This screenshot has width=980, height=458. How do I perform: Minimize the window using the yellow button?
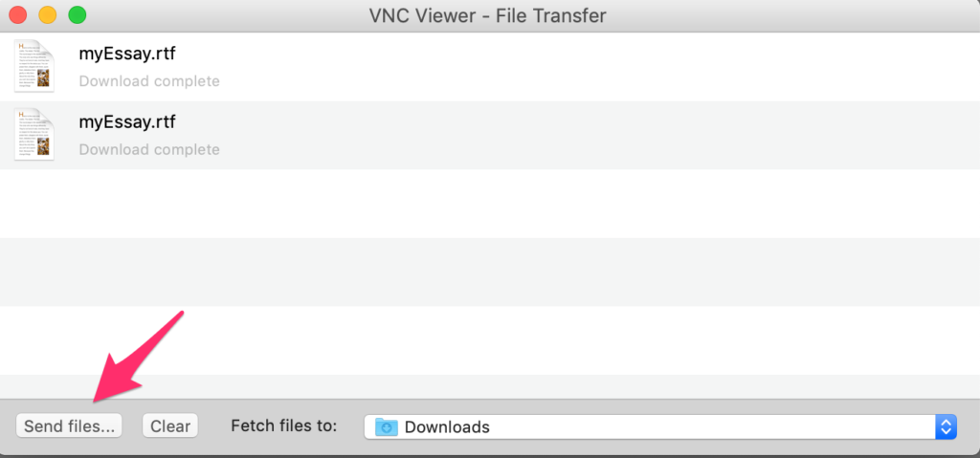(48, 15)
